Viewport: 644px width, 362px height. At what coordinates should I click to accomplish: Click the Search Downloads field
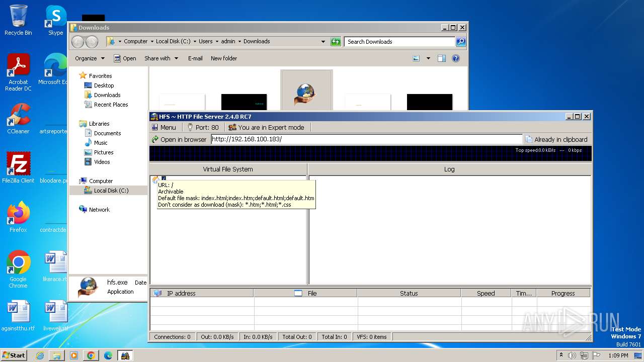[x=399, y=42]
